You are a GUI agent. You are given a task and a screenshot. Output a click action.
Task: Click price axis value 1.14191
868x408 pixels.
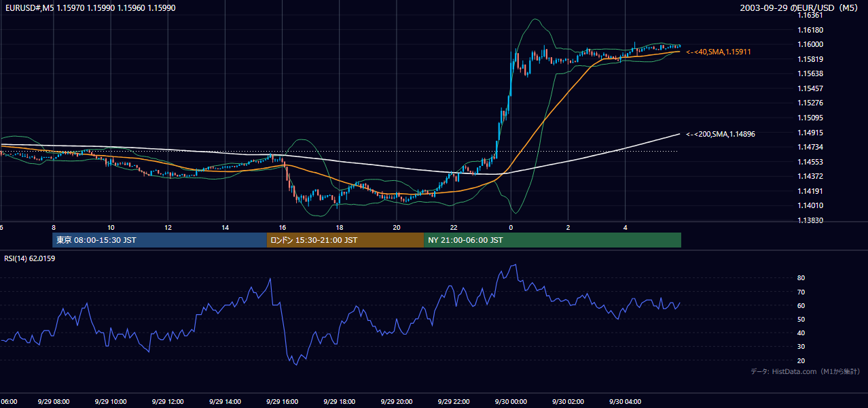pyautogui.click(x=810, y=191)
